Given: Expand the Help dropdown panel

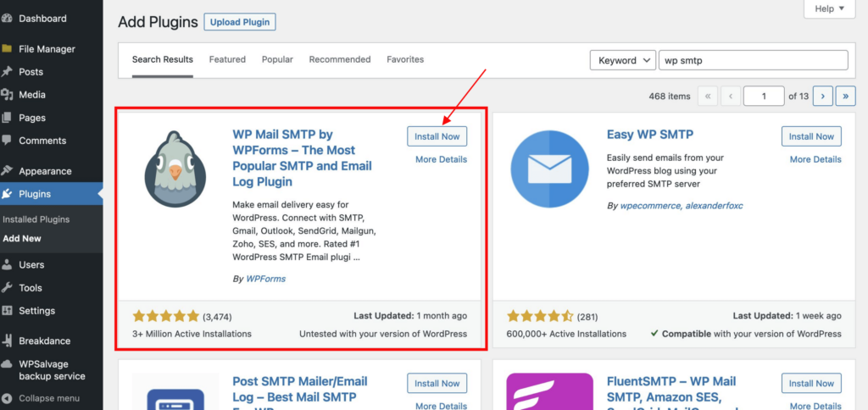Looking at the screenshot, I should point(828,8).
